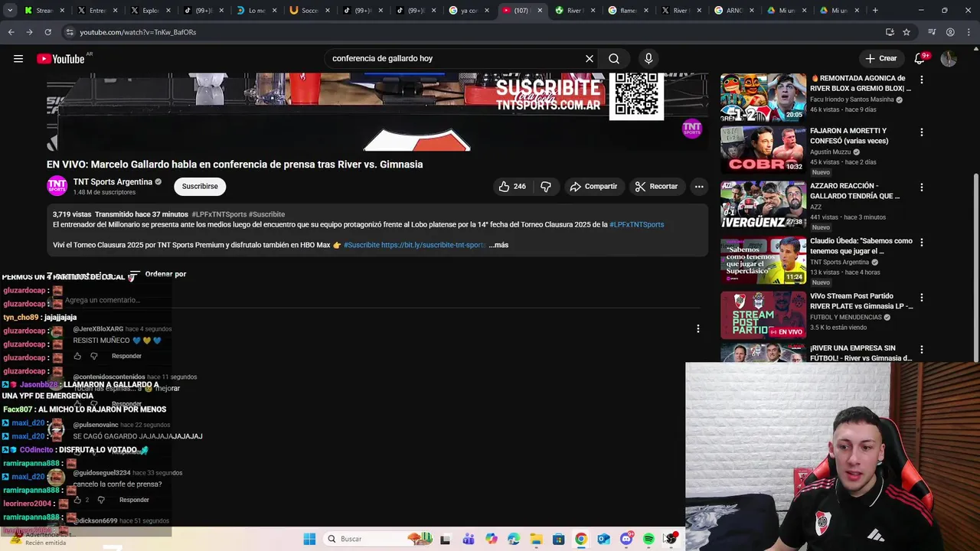This screenshot has width=980, height=551.
Task: Reply to the RESISTI MUÑECO comment
Action: point(126,356)
